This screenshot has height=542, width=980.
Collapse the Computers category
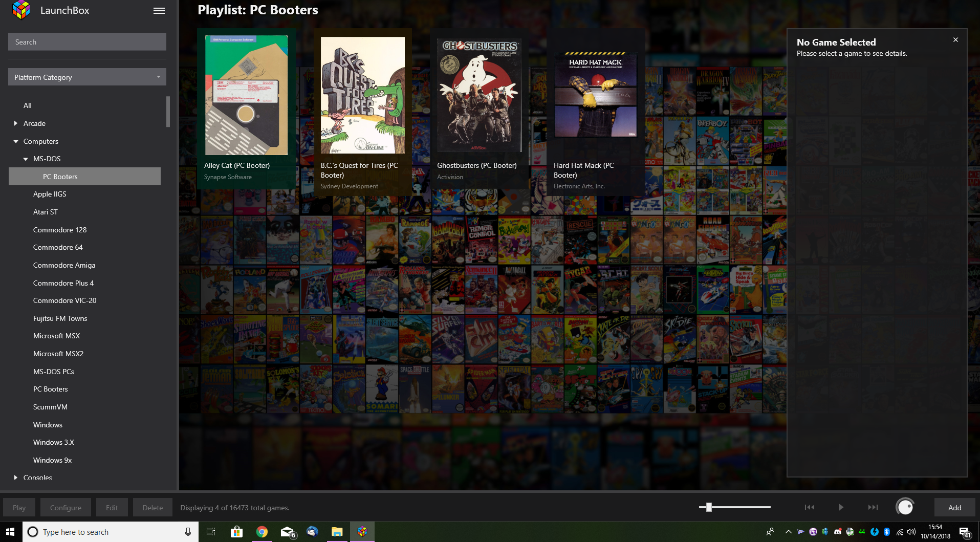tap(16, 141)
